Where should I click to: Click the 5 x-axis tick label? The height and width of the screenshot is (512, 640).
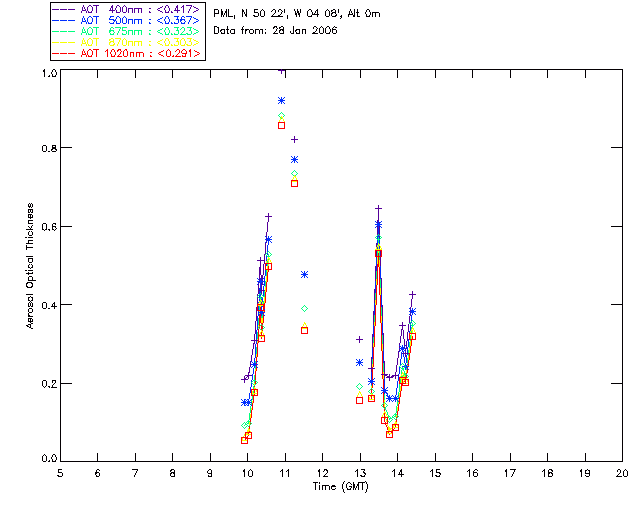[60, 473]
